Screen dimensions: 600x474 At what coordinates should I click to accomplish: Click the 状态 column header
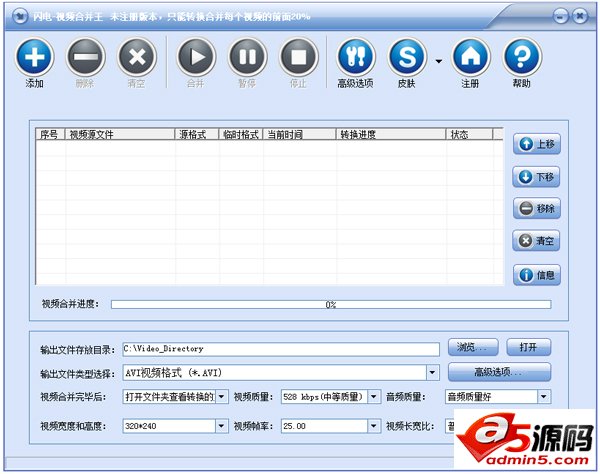pyautogui.click(x=469, y=135)
